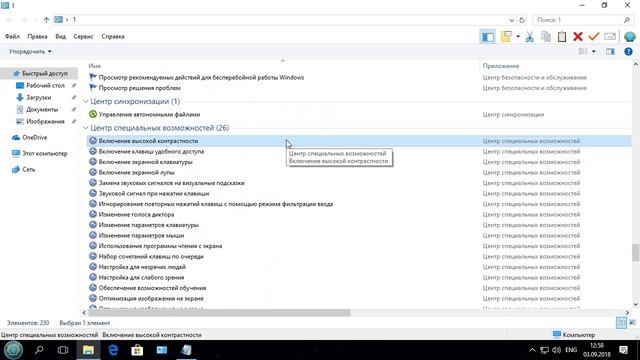Select Загрузки in navigation pane

point(38,98)
